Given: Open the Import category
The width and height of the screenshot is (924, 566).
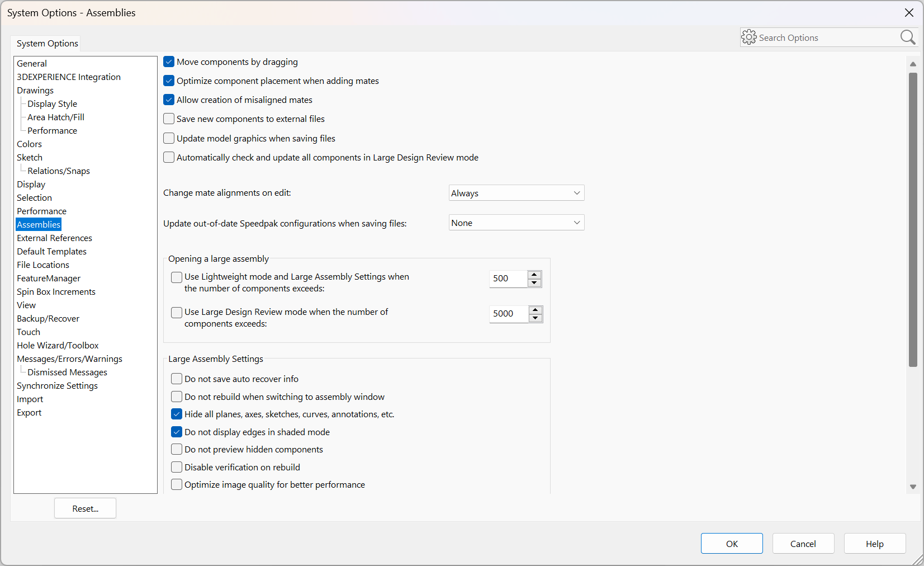Looking at the screenshot, I should 30,399.
